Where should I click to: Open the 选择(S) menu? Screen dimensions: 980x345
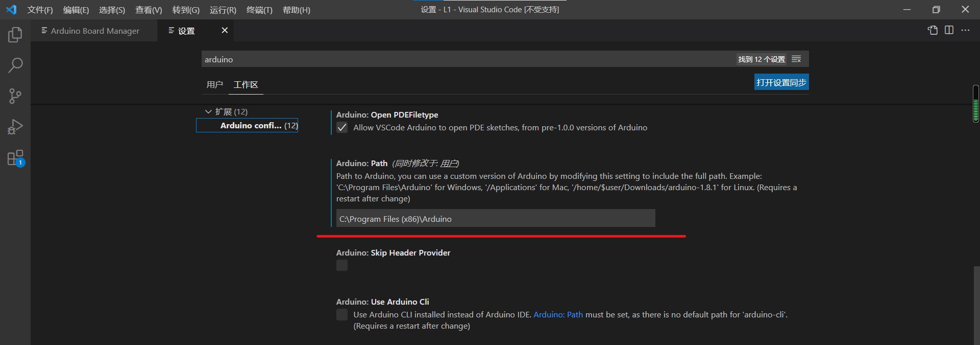(112, 10)
